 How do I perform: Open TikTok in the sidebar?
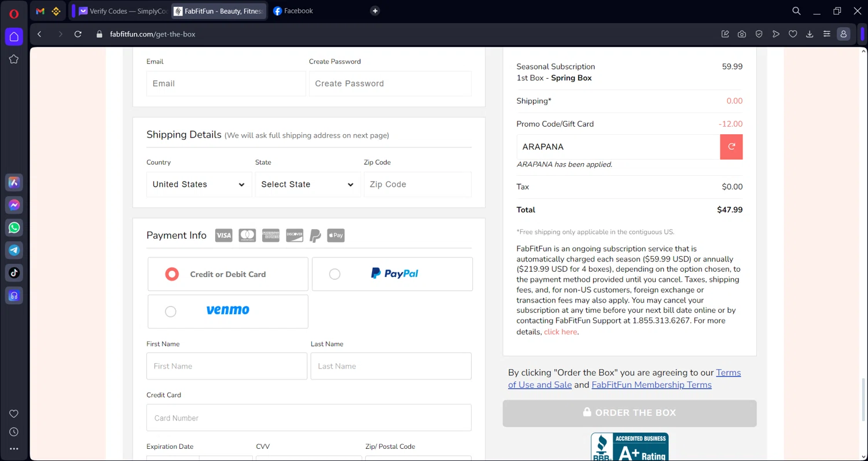(14, 273)
